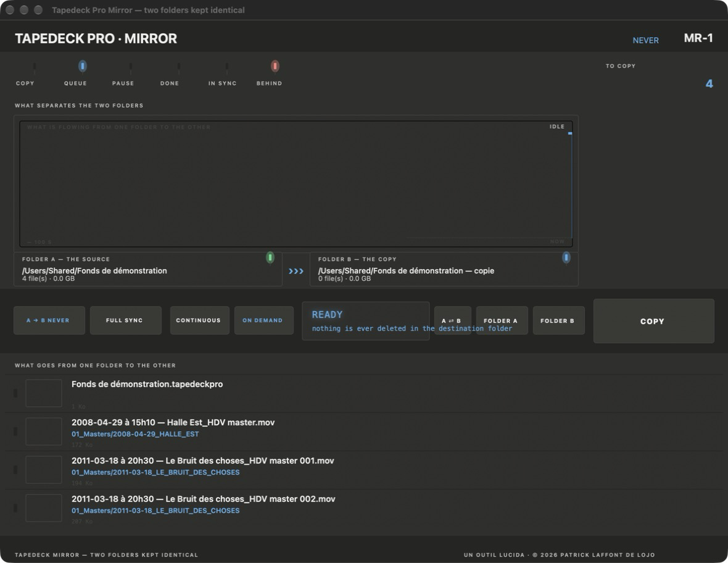The width and height of the screenshot is (728, 563).
Task: Click the red BEHIND indicator lamp
Action: [x=275, y=67]
